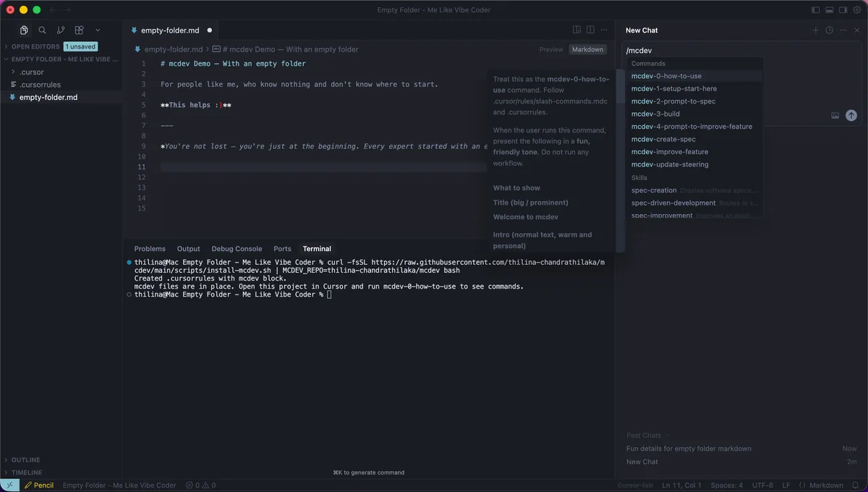Image resolution: width=868 pixels, height=492 pixels.
Task: Open the Search view in sidebar
Action: (42, 30)
